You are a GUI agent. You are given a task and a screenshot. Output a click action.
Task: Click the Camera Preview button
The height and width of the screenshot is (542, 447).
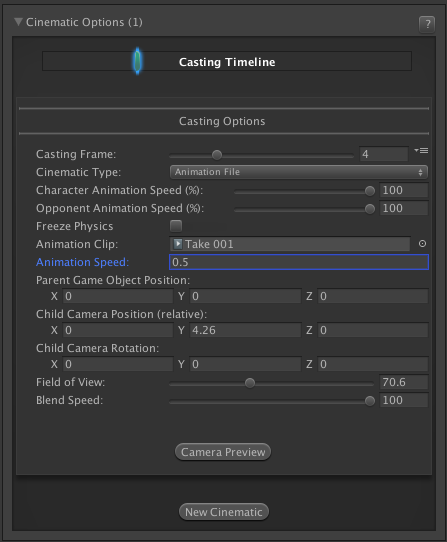pos(223,452)
